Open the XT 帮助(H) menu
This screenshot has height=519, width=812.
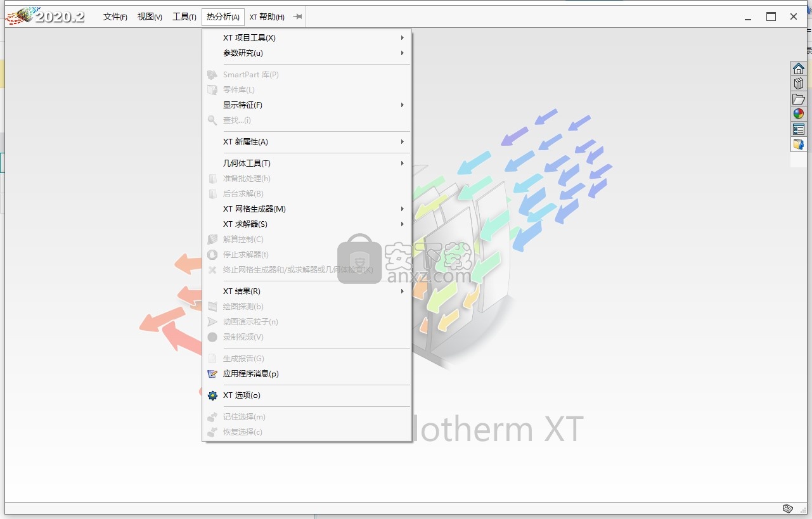tap(267, 17)
